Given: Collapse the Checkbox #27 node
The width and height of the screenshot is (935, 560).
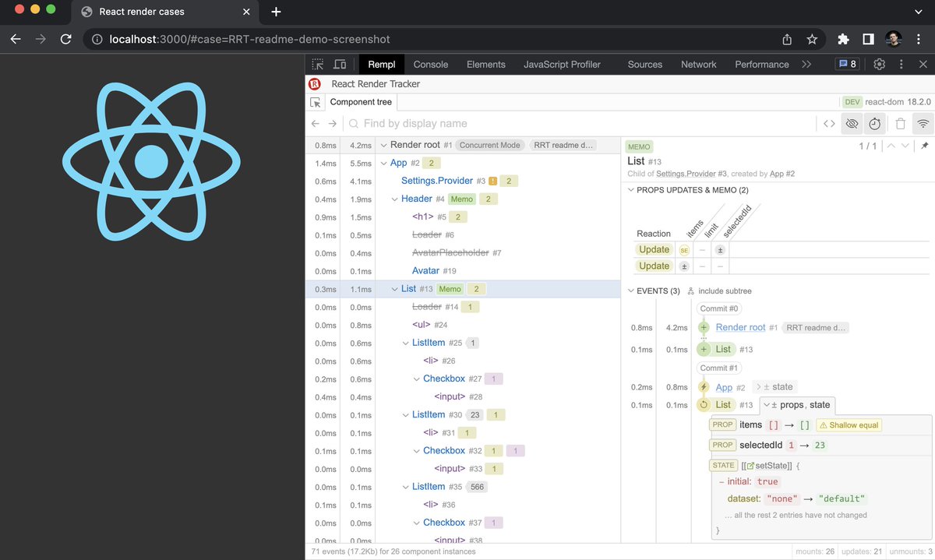Looking at the screenshot, I should point(416,379).
